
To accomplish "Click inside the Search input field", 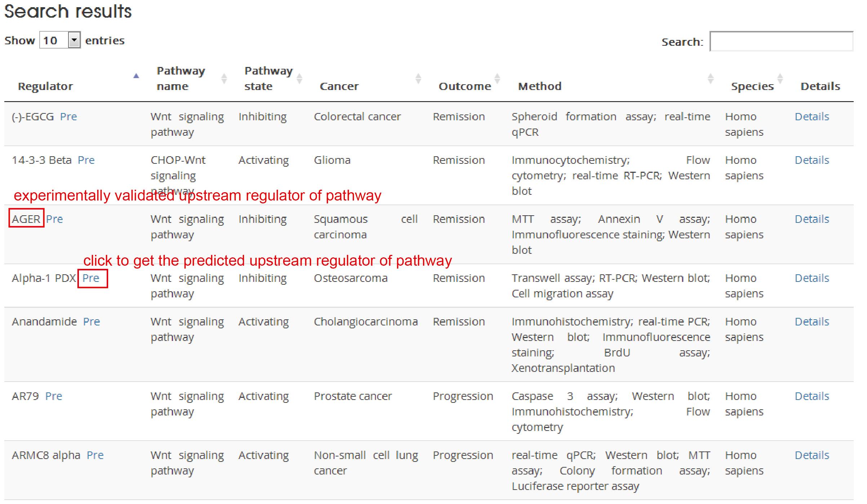I will click(x=781, y=42).
